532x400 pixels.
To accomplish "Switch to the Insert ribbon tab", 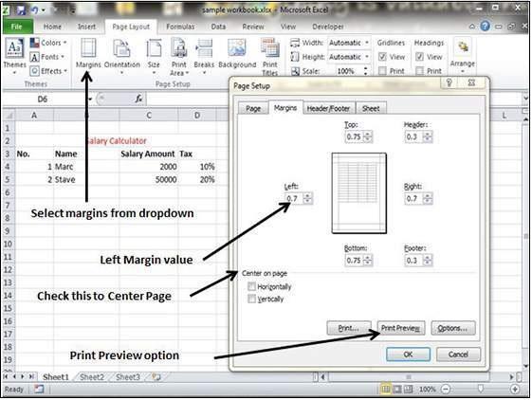I will [x=86, y=27].
